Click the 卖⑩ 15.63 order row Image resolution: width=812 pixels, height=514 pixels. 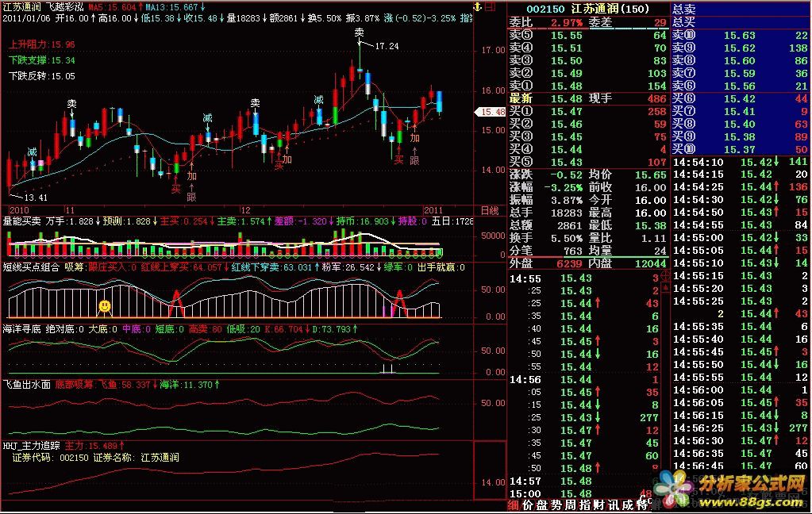pyautogui.click(x=741, y=35)
